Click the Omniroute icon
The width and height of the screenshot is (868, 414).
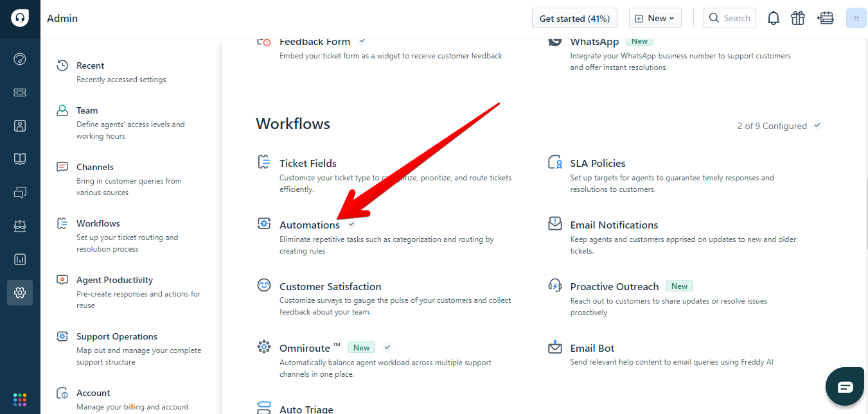[x=263, y=347]
